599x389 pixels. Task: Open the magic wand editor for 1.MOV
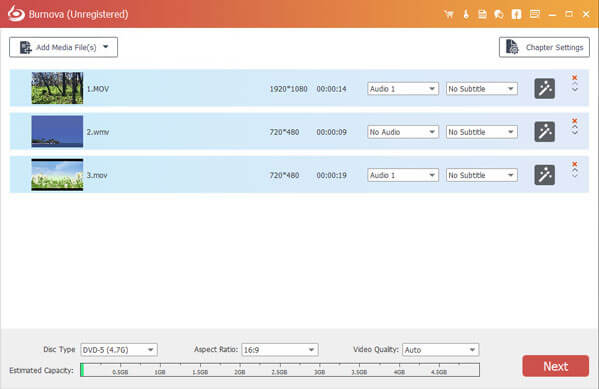pos(544,89)
